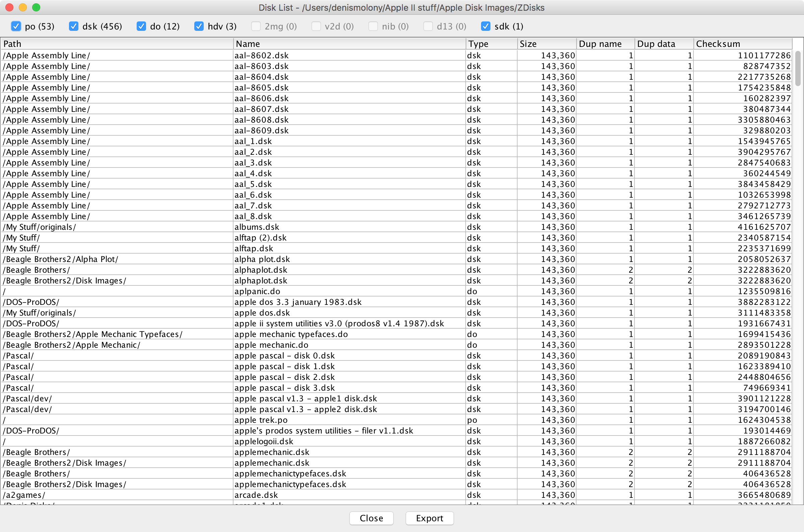Screen dimensions: 804x532
Task: Sort by the Checksum column header
Action: click(x=743, y=44)
